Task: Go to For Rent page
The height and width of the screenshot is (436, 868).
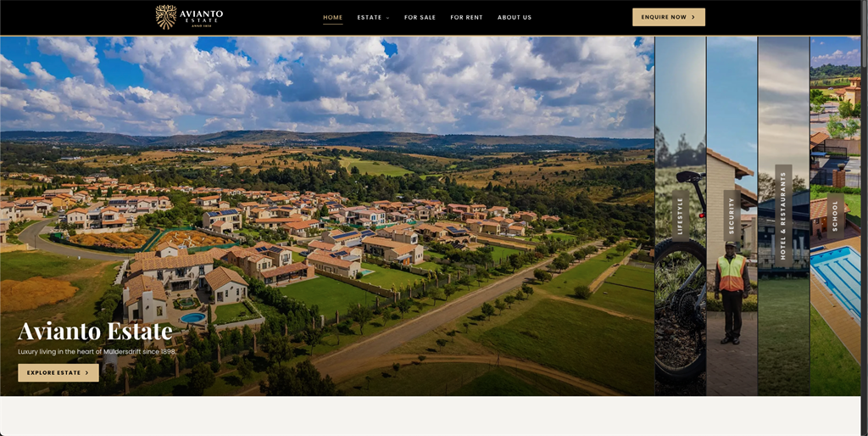Action: [x=466, y=17]
